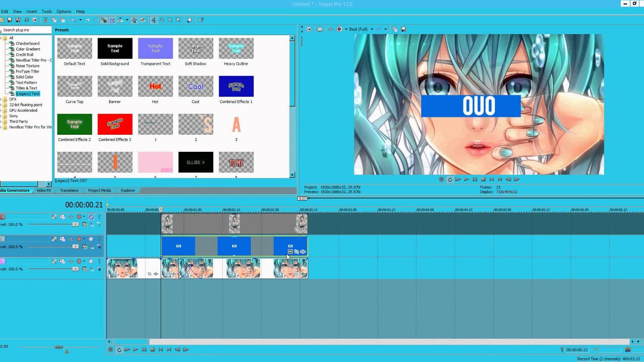Open the Undo history dropdown arrow
The image size is (644, 362).
(x=80, y=20)
